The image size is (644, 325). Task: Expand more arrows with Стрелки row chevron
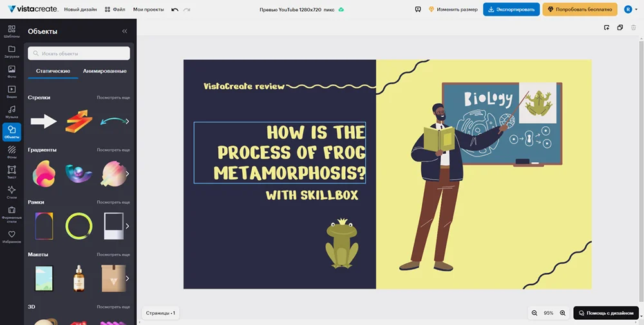point(127,121)
